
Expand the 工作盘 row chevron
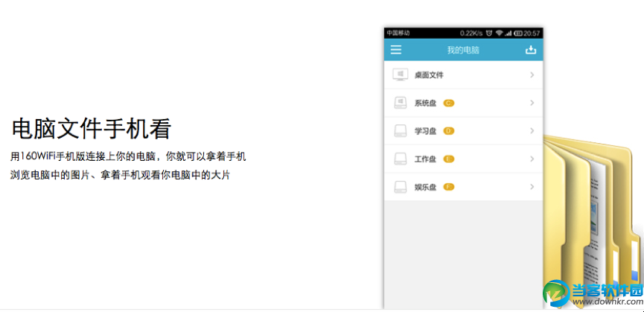click(x=532, y=159)
